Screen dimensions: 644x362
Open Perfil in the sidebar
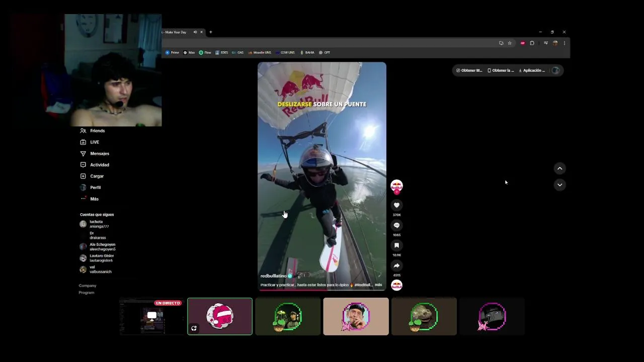point(91,188)
